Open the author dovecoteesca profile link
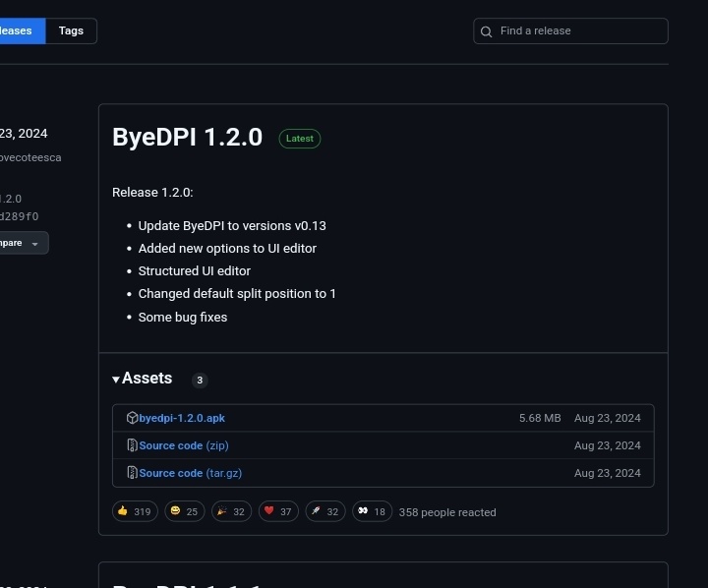 (x=30, y=157)
